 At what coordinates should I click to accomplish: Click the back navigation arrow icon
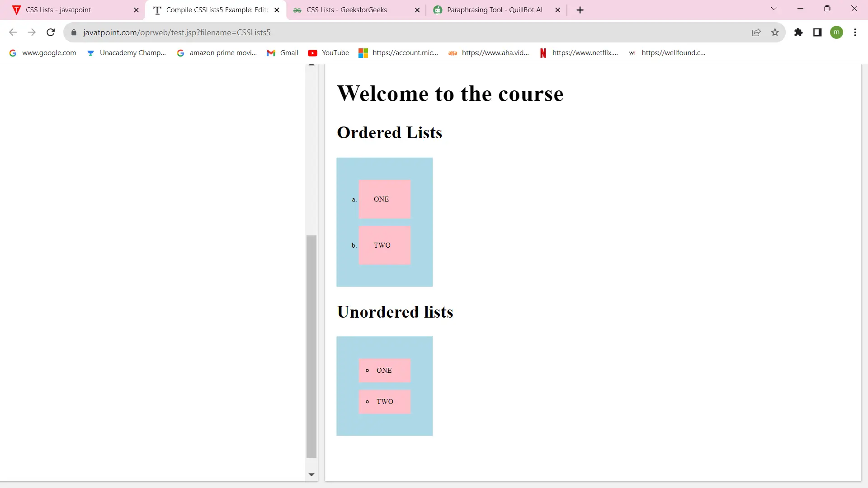point(14,32)
